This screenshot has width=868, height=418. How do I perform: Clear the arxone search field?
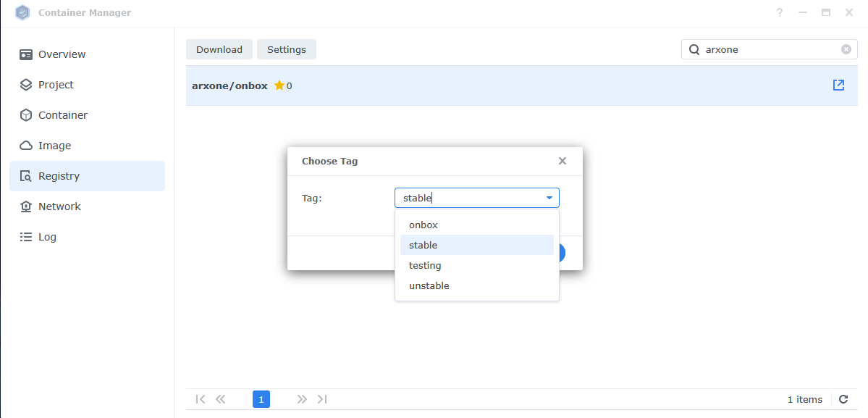(846, 49)
